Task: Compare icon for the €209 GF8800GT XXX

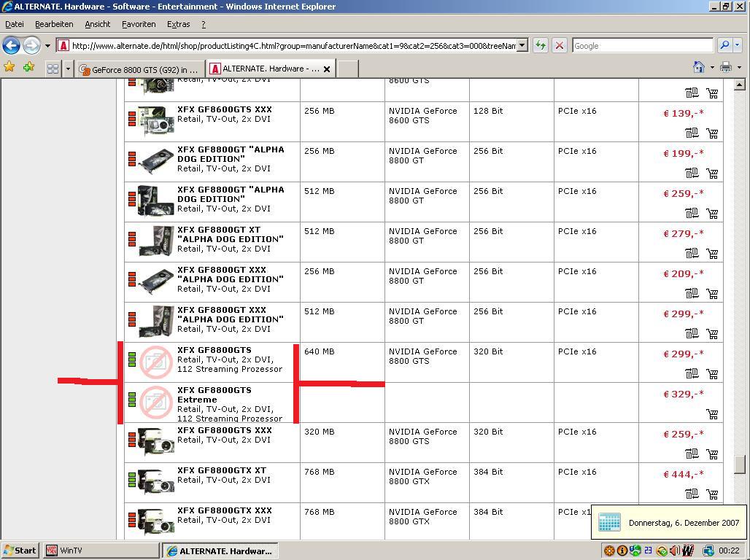Action: (x=692, y=293)
